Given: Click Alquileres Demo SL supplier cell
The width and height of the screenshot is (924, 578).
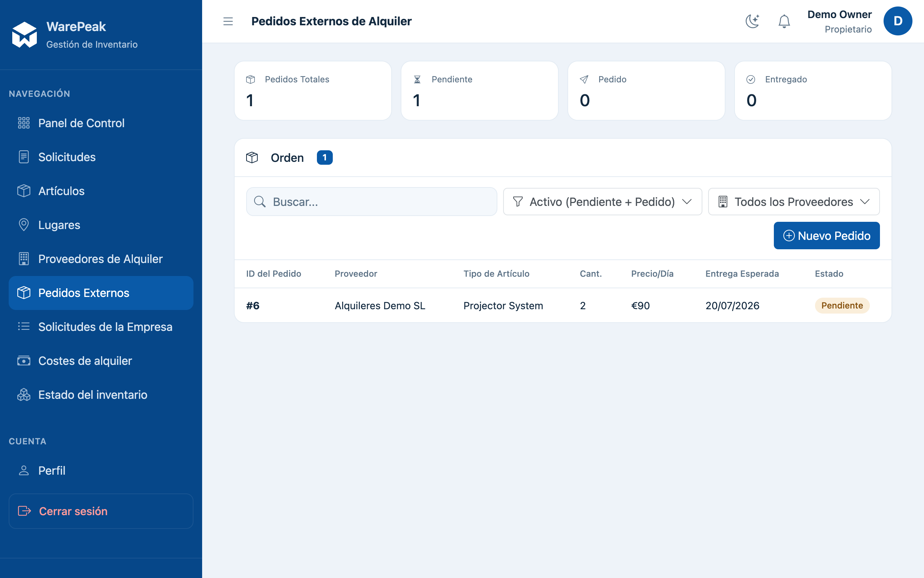Looking at the screenshot, I should point(380,306).
